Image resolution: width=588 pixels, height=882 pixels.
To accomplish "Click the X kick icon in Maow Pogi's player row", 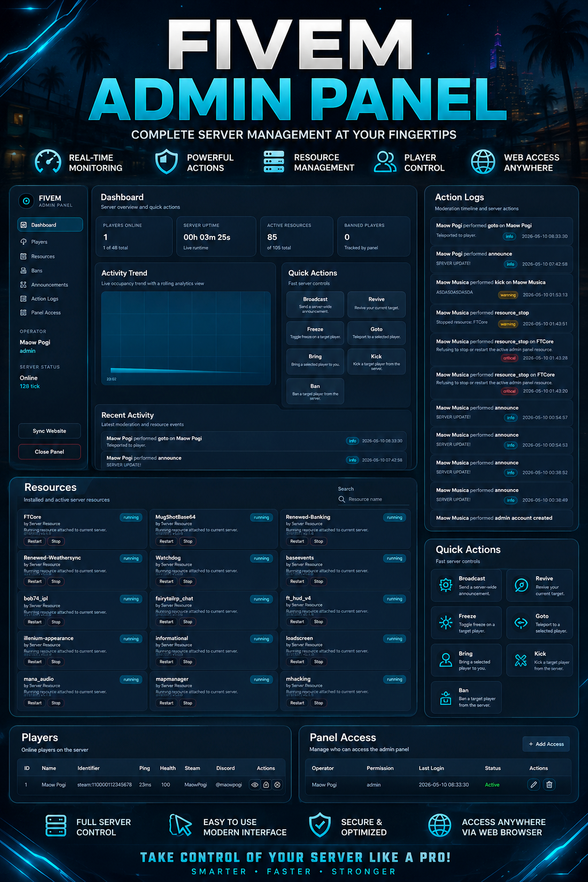I will click(277, 784).
